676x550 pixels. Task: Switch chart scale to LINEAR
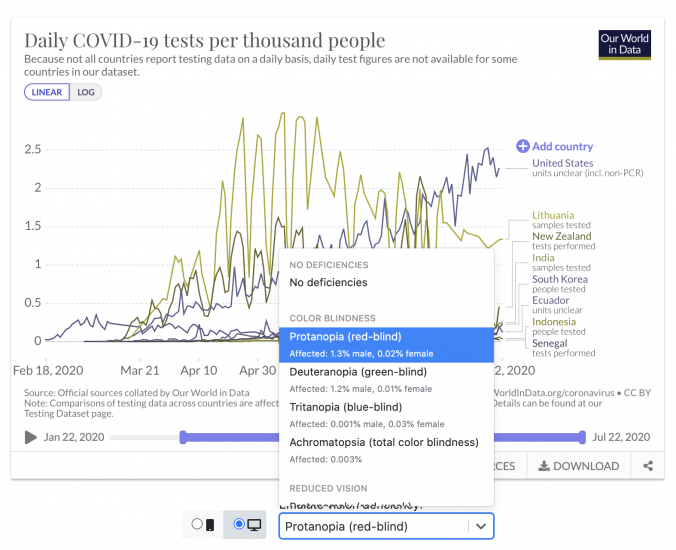click(47, 93)
